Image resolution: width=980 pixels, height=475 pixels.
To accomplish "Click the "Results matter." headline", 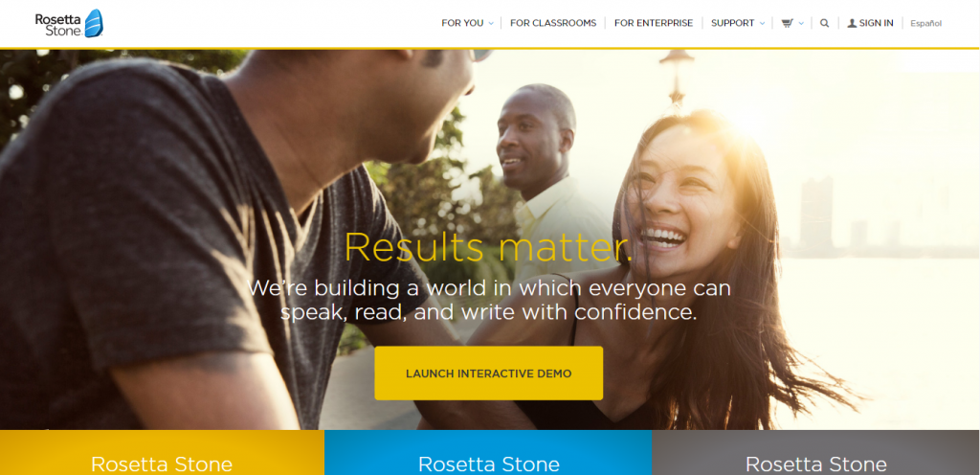I will [488, 247].
